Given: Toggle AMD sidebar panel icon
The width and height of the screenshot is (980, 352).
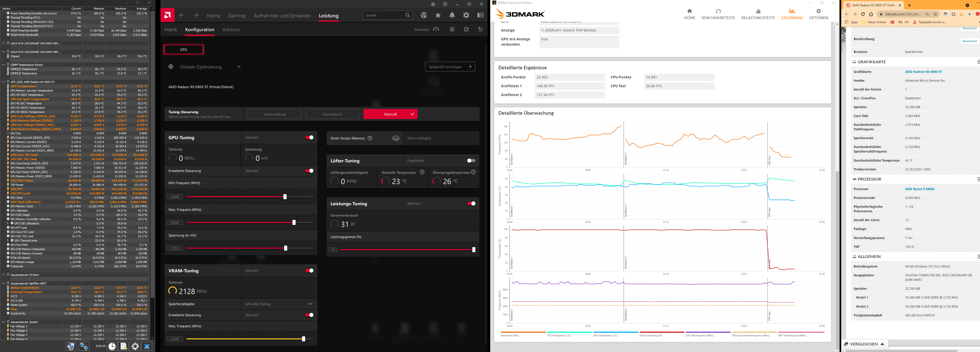Looking at the screenshot, I should coord(480,15).
